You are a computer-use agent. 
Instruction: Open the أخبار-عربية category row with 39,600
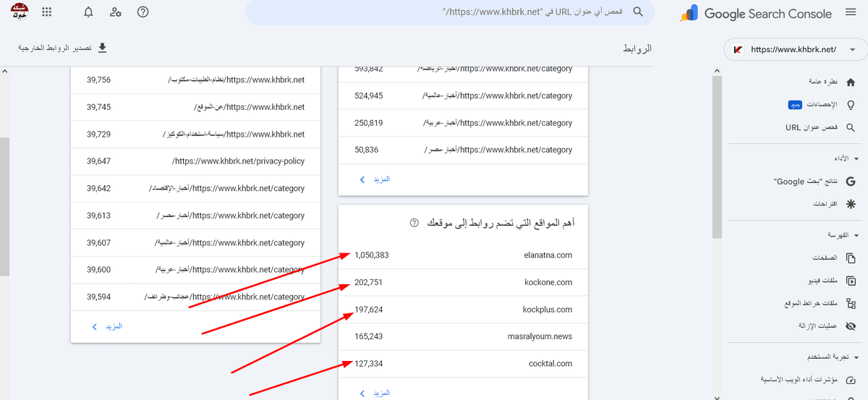coord(195,270)
